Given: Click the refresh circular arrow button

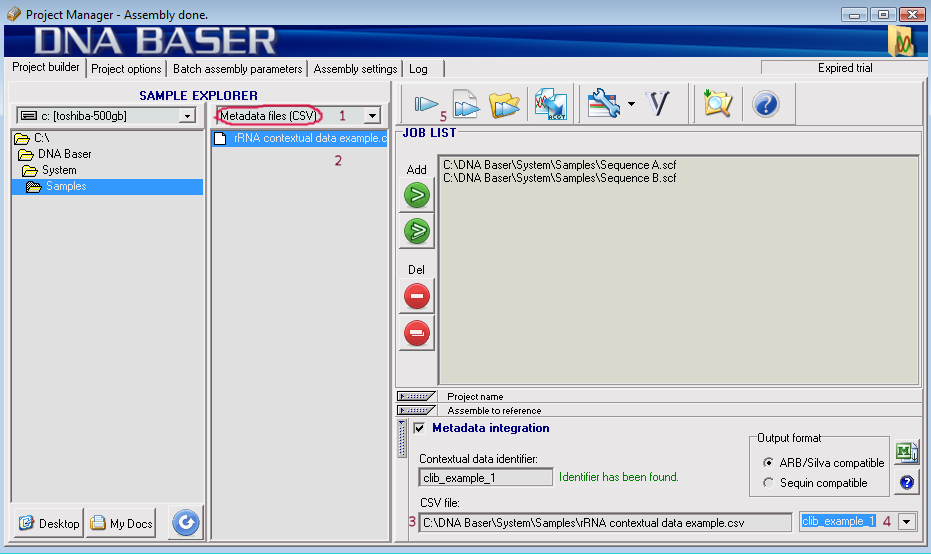Looking at the screenshot, I should (x=186, y=523).
